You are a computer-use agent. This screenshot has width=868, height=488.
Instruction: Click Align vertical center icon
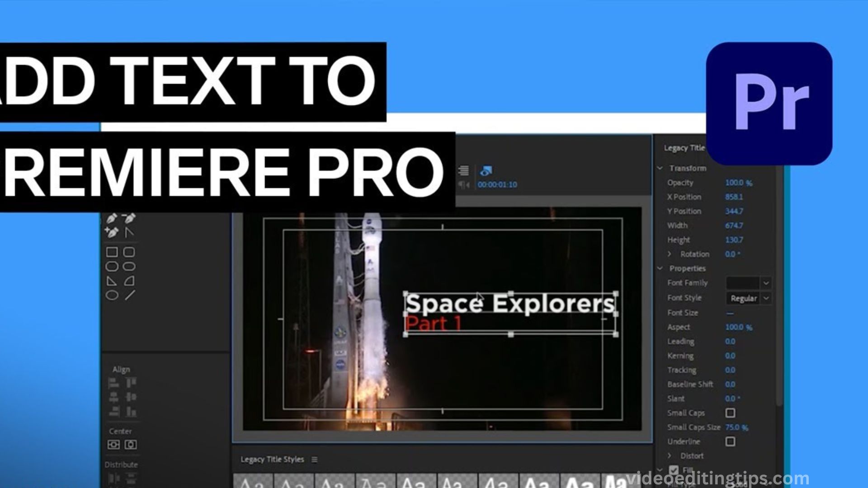131,398
